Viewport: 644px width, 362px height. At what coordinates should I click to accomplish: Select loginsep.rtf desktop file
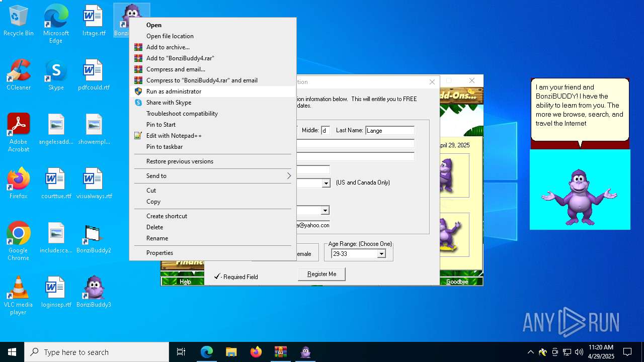pos(56,293)
